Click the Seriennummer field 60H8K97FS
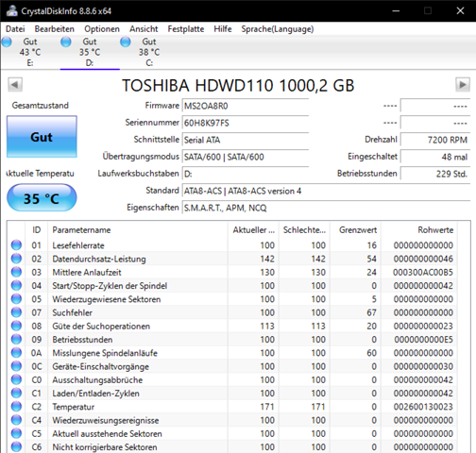The image size is (476, 453). pyautogui.click(x=246, y=123)
